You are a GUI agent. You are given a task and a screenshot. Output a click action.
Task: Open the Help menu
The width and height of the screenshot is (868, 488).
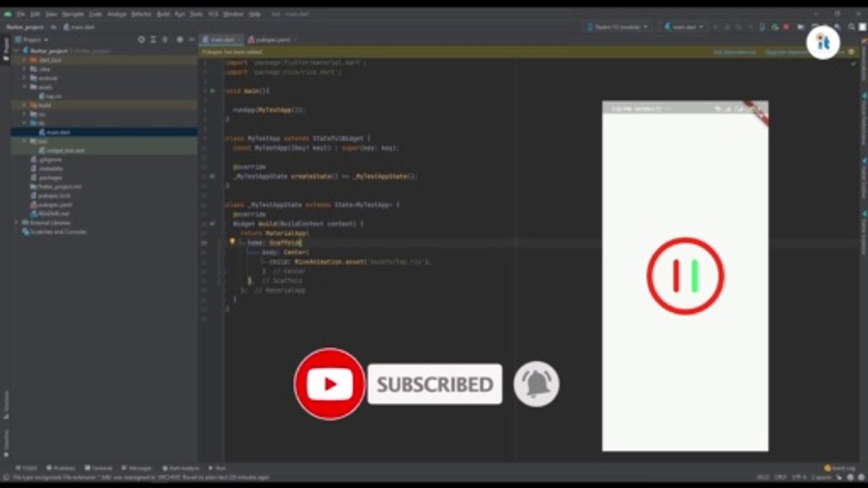pos(254,14)
